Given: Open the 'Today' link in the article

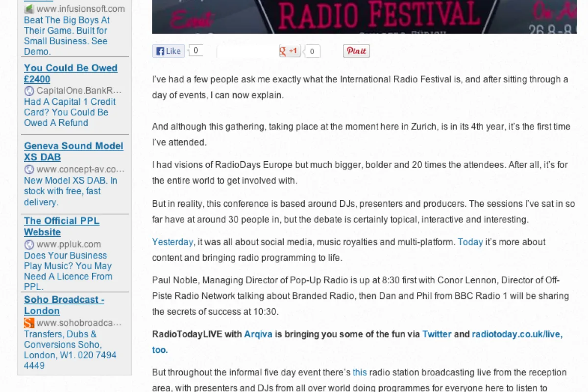Looking at the screenshot, I should point(470,242).
